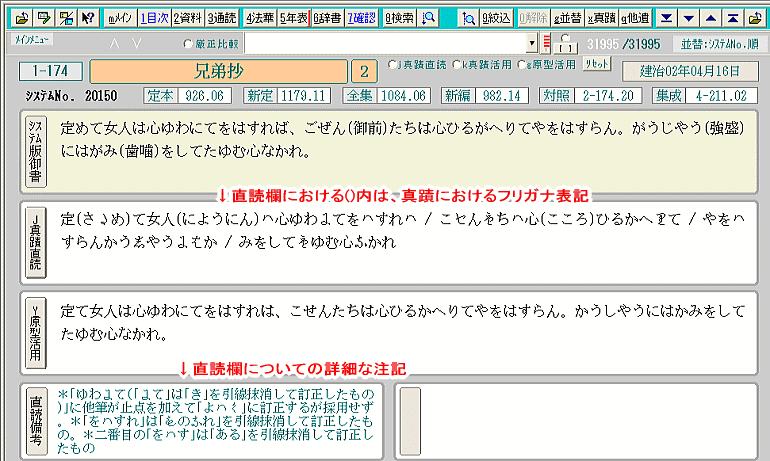The image size is (770, 461).
Task: Open the 2資料 materials view
Action: [x=188, y=18]
